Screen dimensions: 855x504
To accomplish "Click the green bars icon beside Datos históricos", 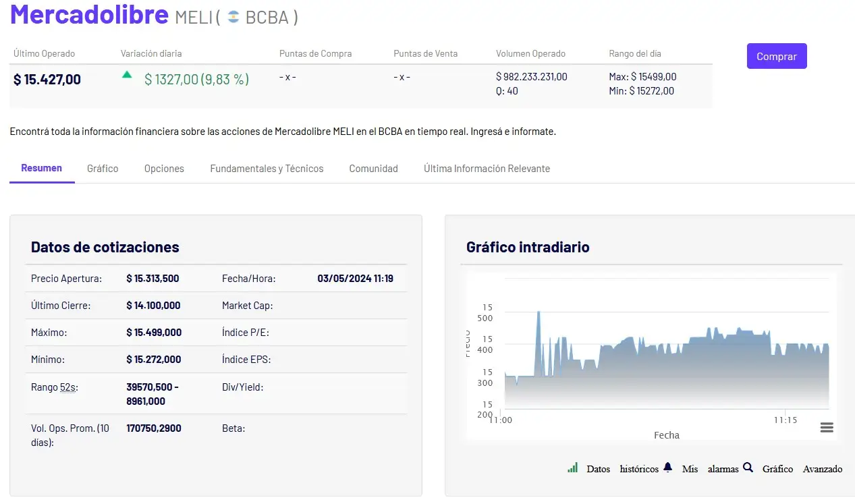I will tap(573, 468).
